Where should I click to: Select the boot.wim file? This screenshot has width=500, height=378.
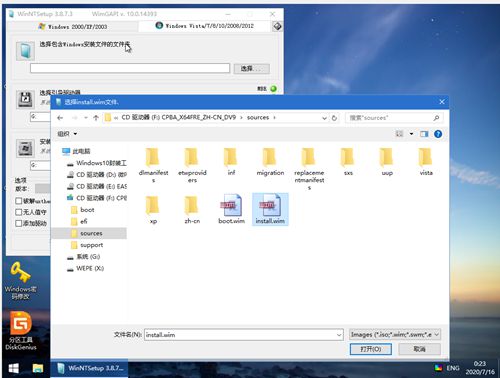coord(231,210)
